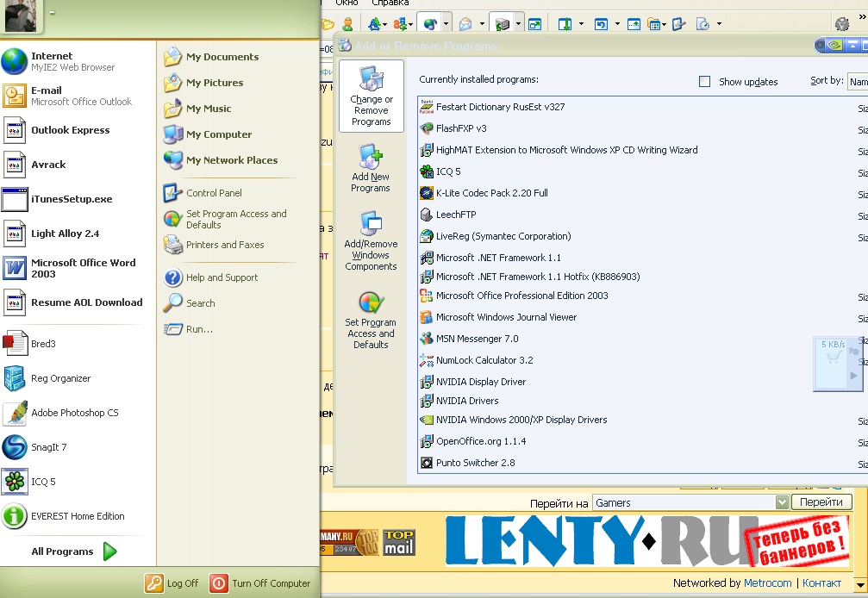Select K-Lite Codec Pack 2.20 Full entry
This screenshot has width=868, height=598.
point(491,193)
